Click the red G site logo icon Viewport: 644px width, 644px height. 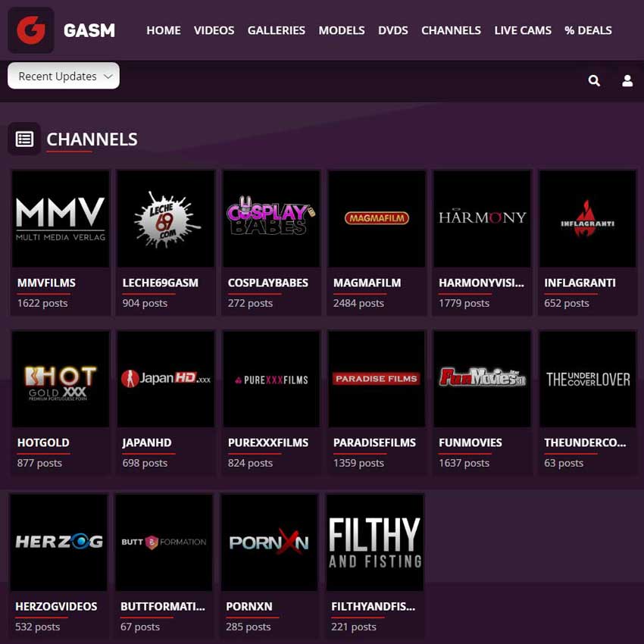point(31,30)
